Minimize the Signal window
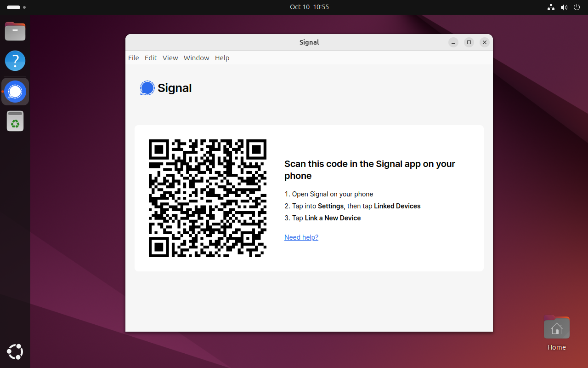The width and height of the screenshot is (588, 368). coord(453,42)
